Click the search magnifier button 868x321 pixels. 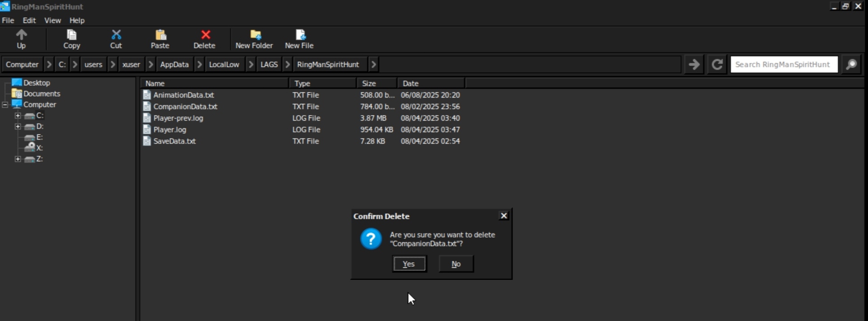coord(851,65)
